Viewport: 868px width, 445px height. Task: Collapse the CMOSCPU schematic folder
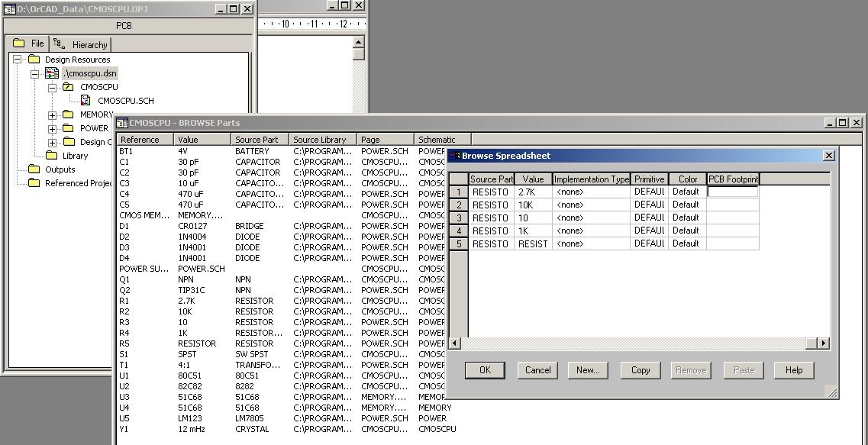(x=52, y=87)
